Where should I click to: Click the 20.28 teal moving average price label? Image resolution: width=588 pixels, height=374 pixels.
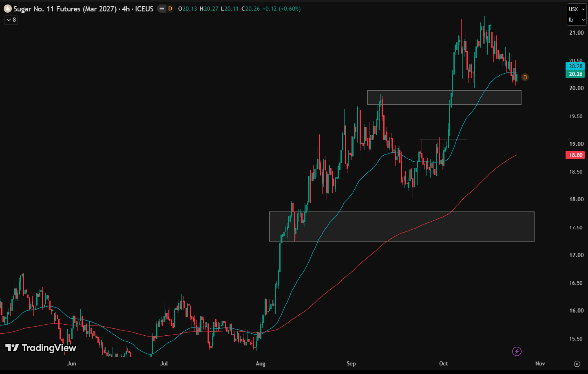pos(575,66)
